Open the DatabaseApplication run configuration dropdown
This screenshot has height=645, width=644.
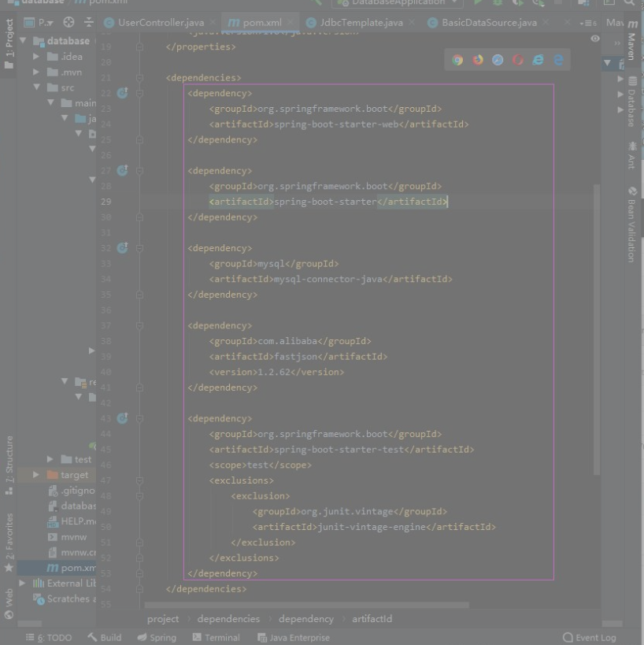tap(398, 2)
